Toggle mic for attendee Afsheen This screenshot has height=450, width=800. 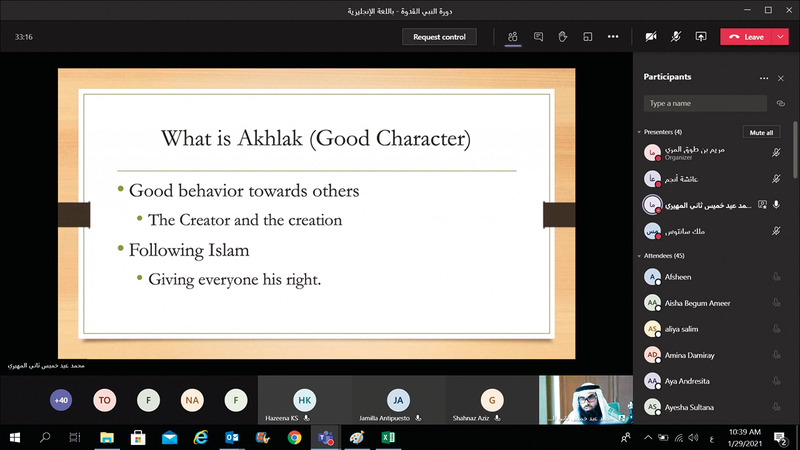tap(776, 278)
